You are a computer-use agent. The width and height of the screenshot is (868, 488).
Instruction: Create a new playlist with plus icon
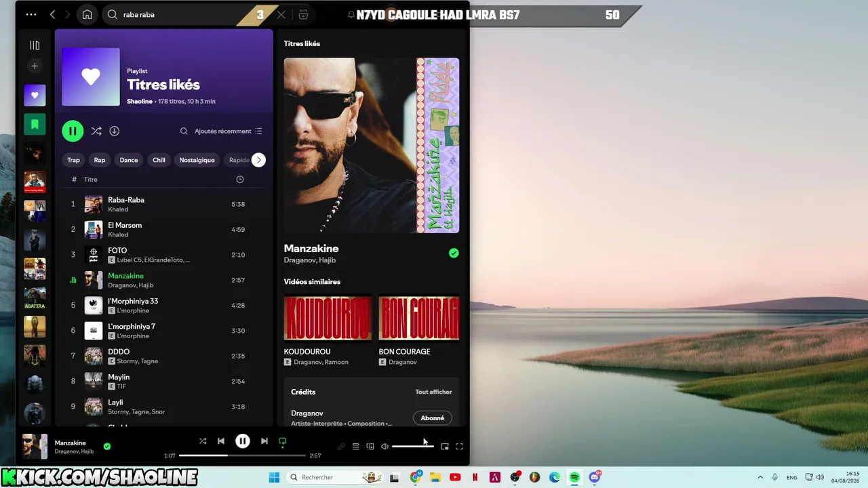pos(35,66)
